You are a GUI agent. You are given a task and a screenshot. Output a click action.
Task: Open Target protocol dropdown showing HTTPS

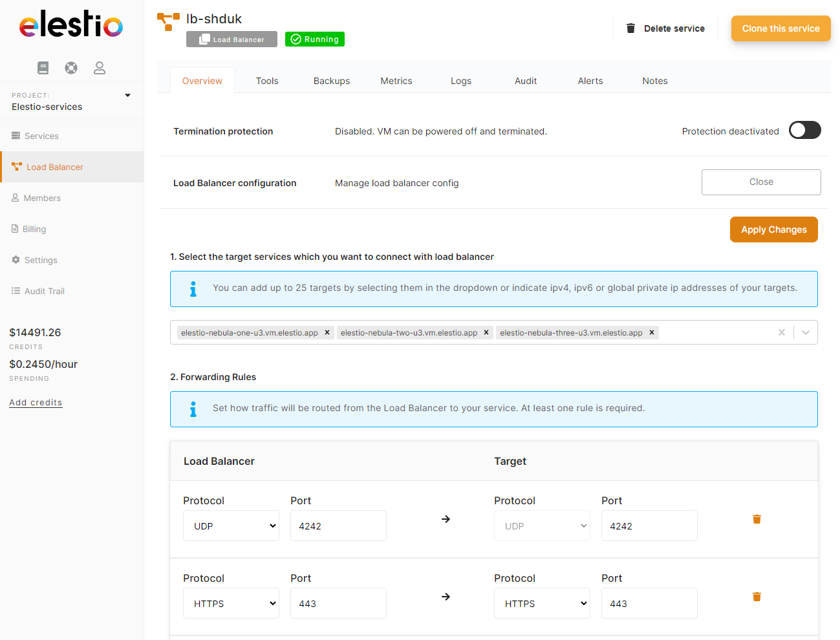[x=542, y=604]
